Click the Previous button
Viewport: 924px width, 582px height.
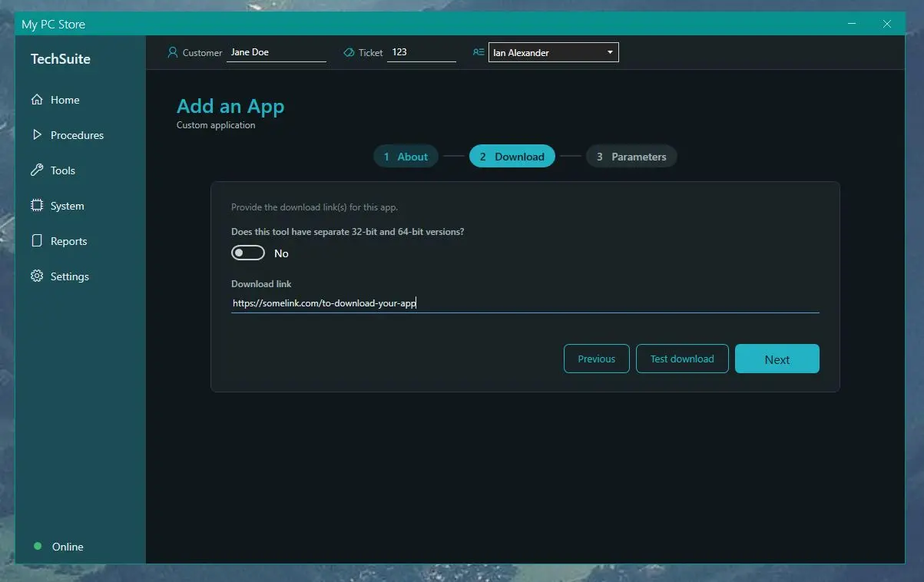(597, 359)
